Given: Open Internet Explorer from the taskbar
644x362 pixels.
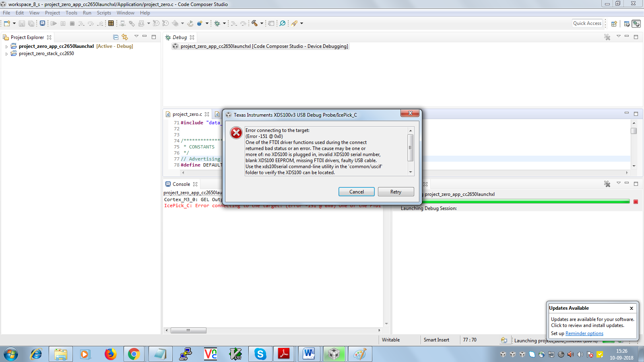Looking at the screenshot, I should tap(36, 354).
